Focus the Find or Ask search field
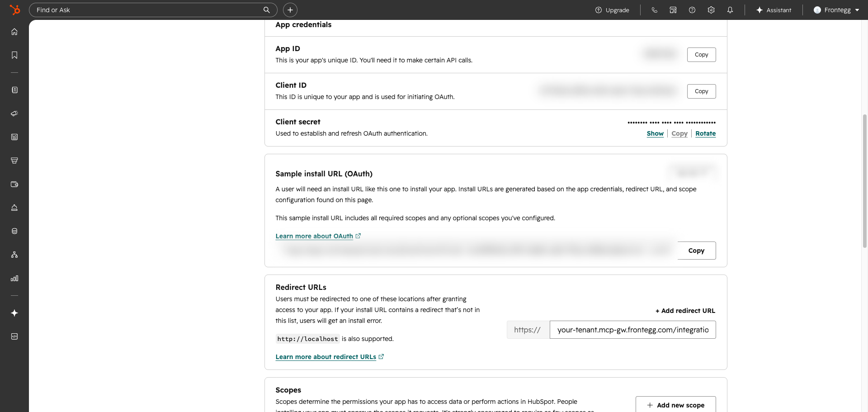The height and width of the screenshot is (412, 868). 153,10
